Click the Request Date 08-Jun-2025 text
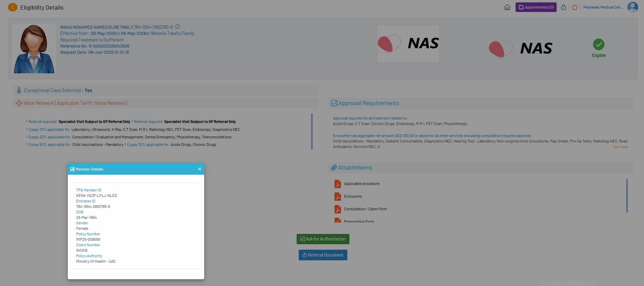 coord(95,52)
